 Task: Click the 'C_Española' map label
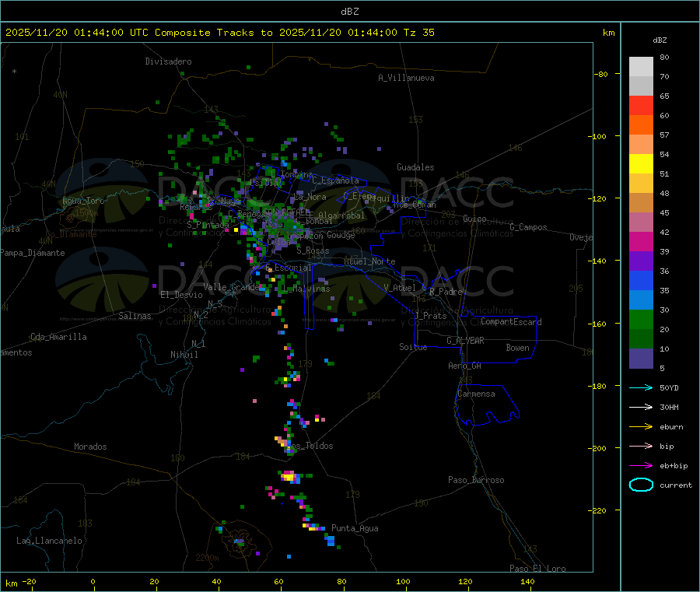335,180
